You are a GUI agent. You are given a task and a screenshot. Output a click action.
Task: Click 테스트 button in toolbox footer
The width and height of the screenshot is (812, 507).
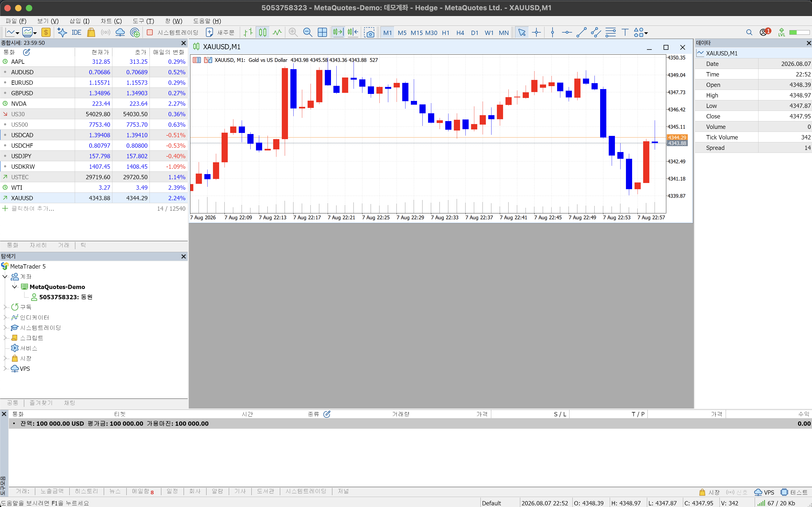coord(794,492)
